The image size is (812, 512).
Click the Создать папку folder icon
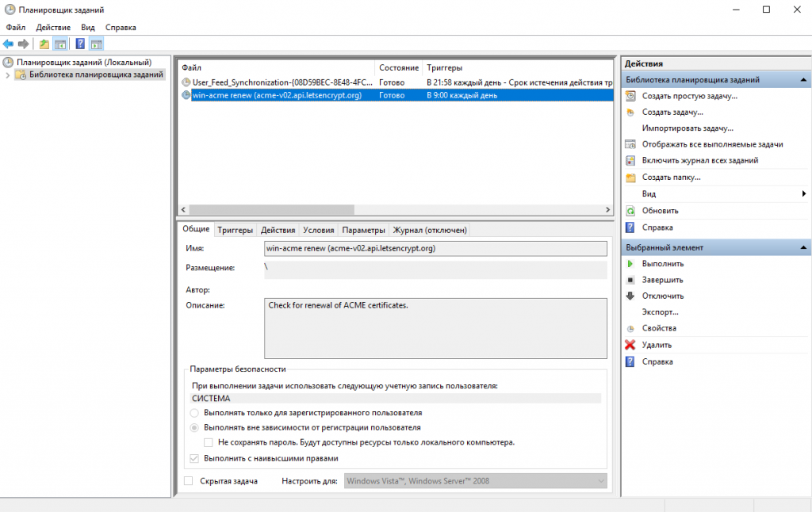[630, 177]
